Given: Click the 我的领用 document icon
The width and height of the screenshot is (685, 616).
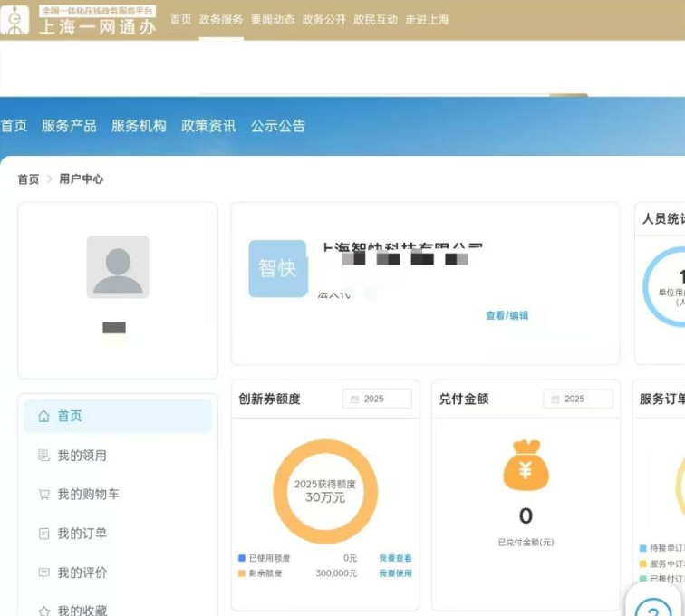Looking at the screenshot, I should 43,455.
